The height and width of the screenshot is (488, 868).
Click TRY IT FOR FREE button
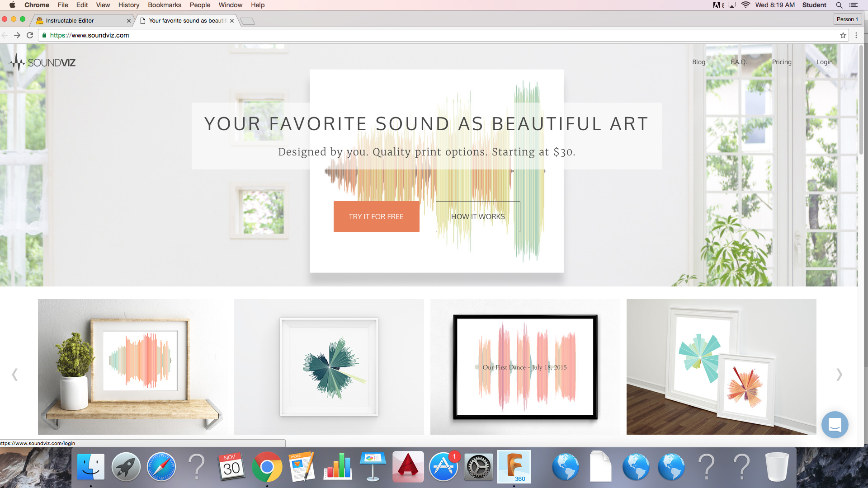[376, 216]
